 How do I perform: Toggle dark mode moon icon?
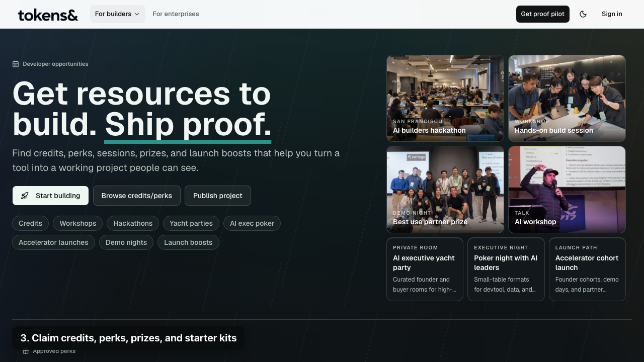(583, 14)
